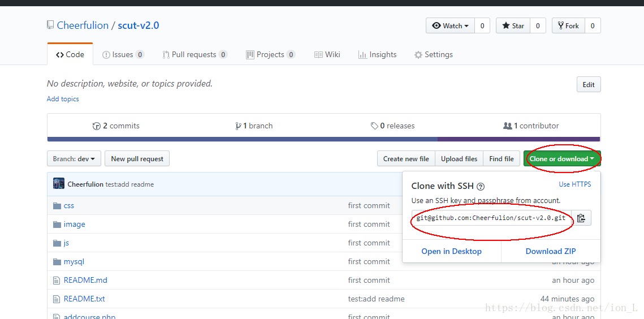Click the Edit description button

(589, 85)
